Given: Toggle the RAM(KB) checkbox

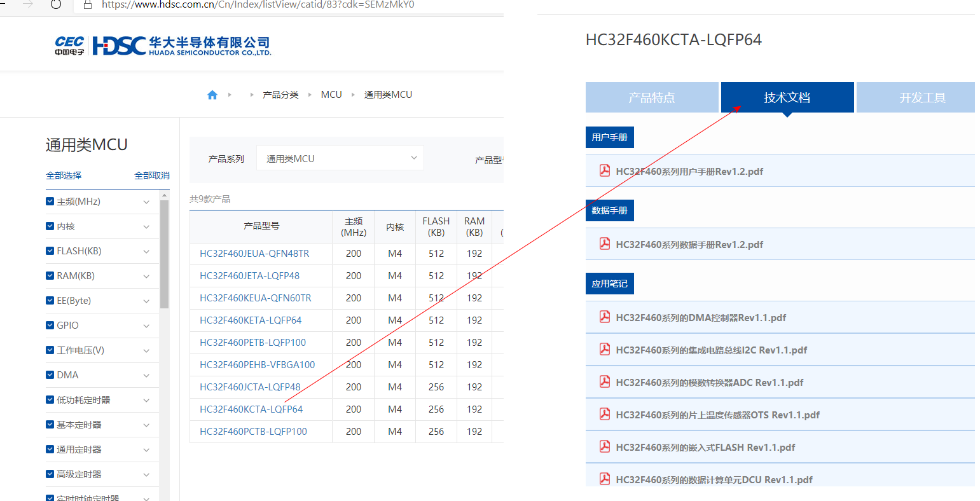Looking at the screenshot, I should pyautogui.click(x=50, y=275).
